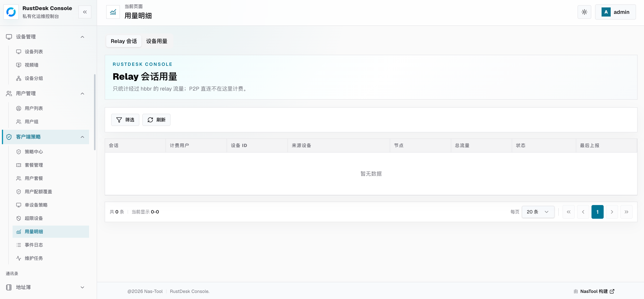Select page 1 in pagination
644x299 pixels.
coord(598,212)
